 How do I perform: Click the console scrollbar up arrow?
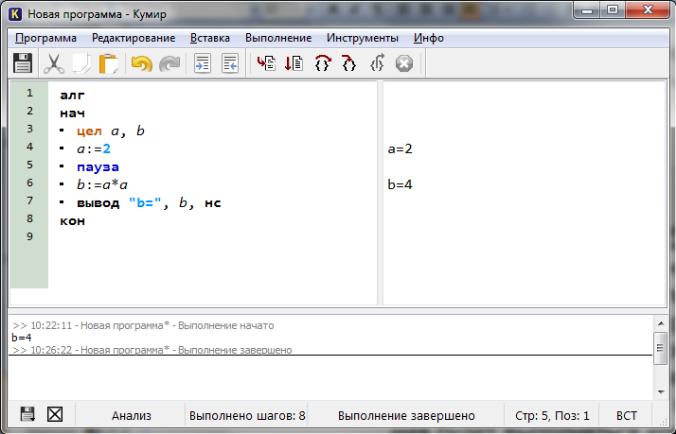(x=661, y=323)
